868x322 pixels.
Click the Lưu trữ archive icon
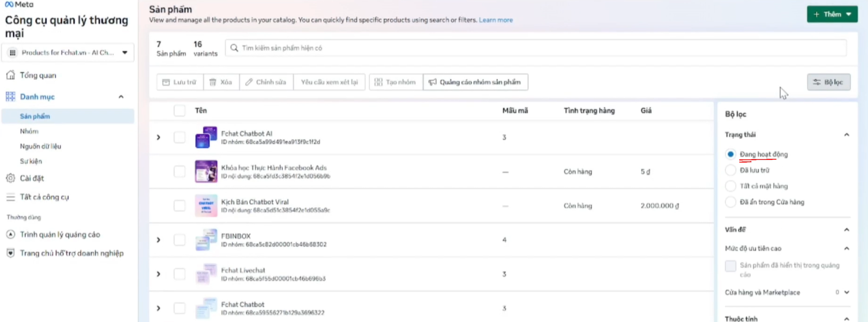pyautogui.click(x=166, y=82)
